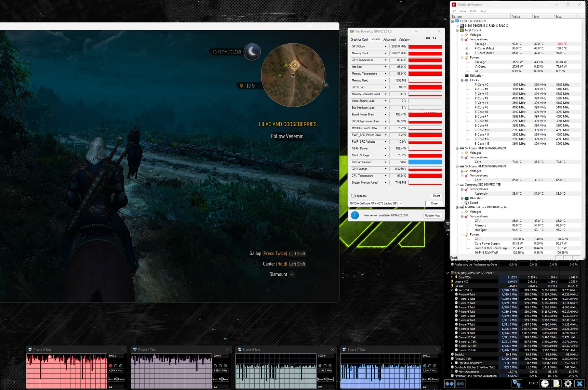588x390 pixels.
Task: Collapse the Clocks node under Intel Core i9
Action: point(462,80)
